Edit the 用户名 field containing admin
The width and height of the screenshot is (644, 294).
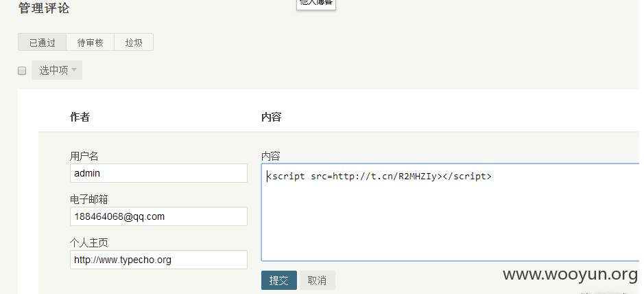point(158,173)
